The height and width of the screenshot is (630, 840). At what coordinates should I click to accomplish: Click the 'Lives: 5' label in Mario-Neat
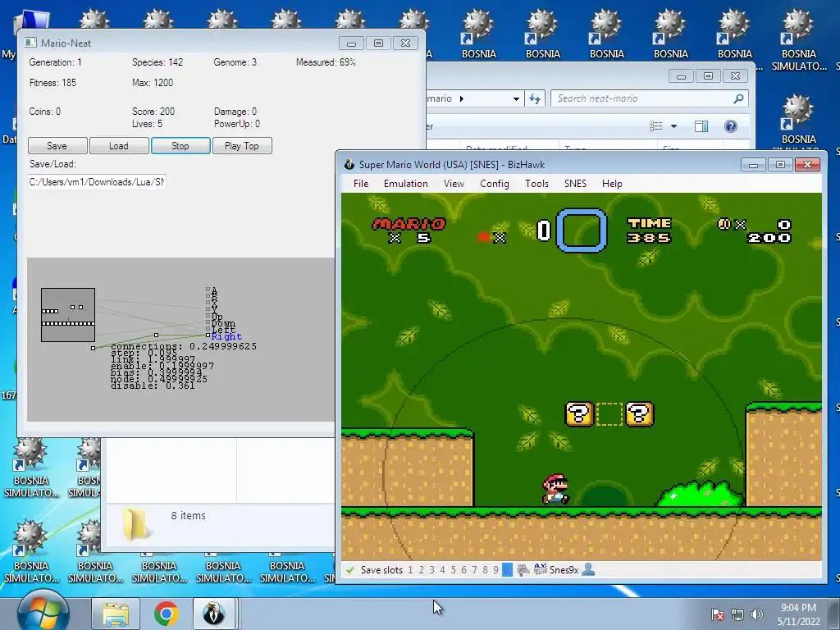[x=148, y=124]
